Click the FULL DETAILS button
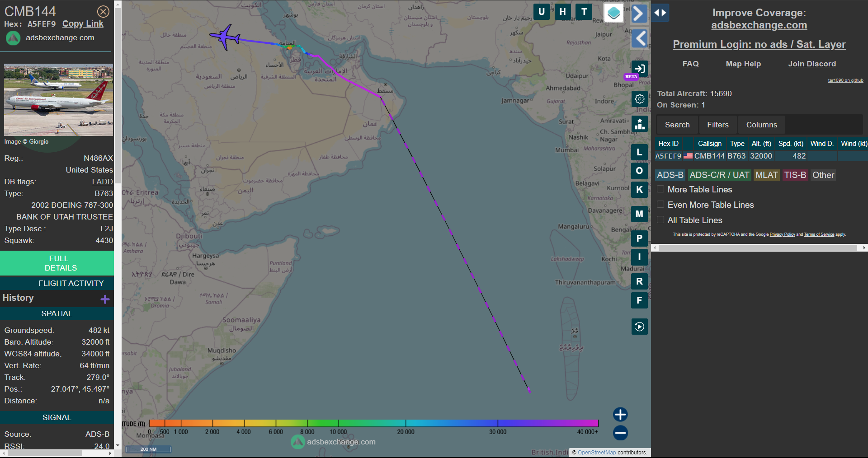Image resolution: width=868 pixels, height=458 pixels. pyautogui.click(x=57, y=263)
